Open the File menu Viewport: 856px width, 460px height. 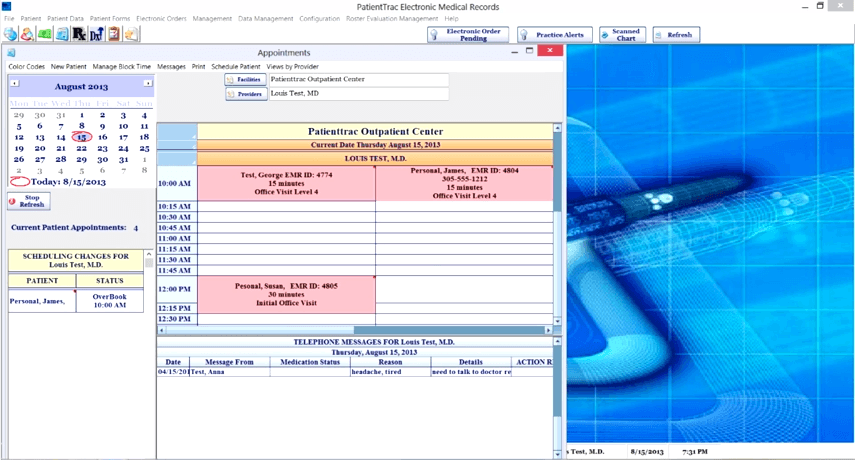[9, 19]
